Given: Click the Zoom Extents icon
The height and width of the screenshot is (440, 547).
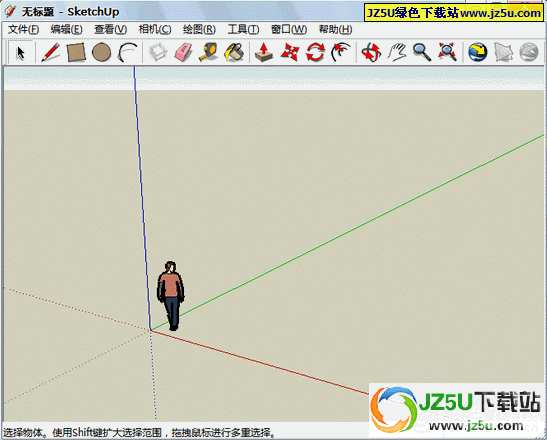Looking at the screenshot, I should pos(448,52).
